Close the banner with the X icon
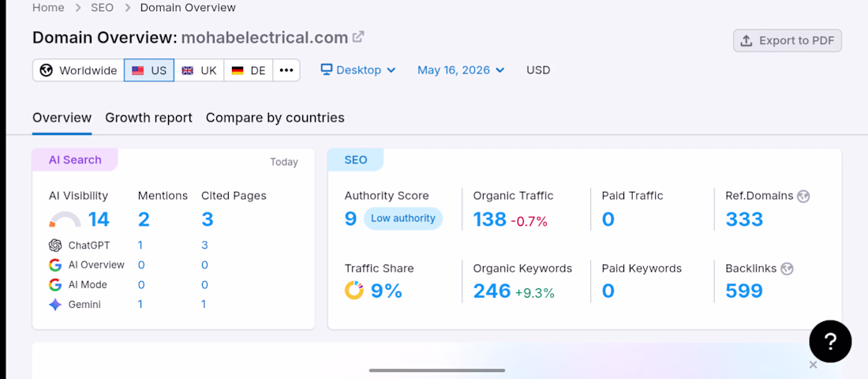This screenshot has width=868, height=379. tap(813, 365)
